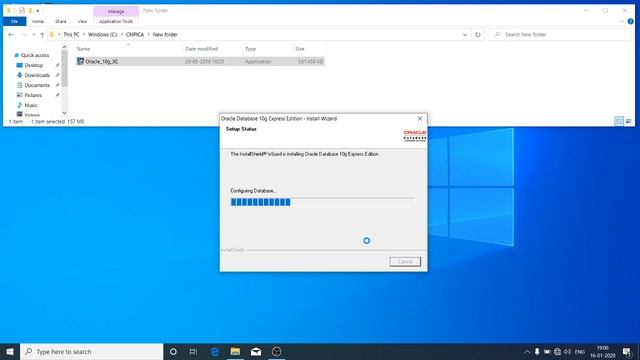Click the battery status tray icon
This screenshot has width=640, height=360.
[547, 351]
